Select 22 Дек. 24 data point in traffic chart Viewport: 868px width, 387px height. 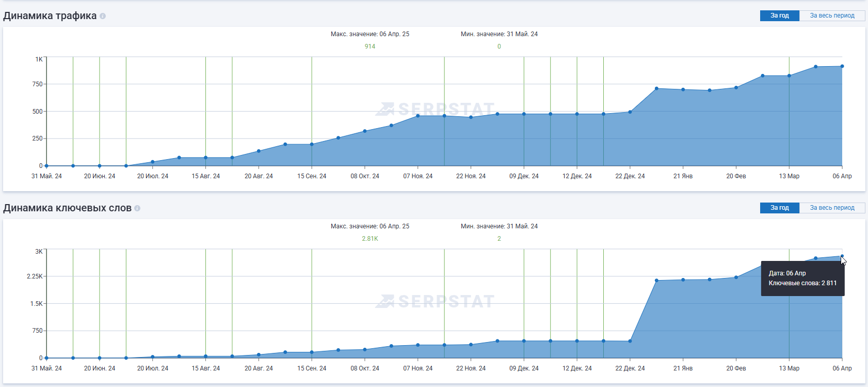pos(630,112)
